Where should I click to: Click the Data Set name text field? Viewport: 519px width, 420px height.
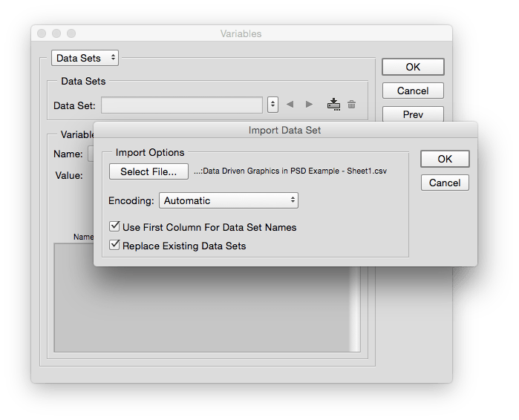(x=182, y=105)
